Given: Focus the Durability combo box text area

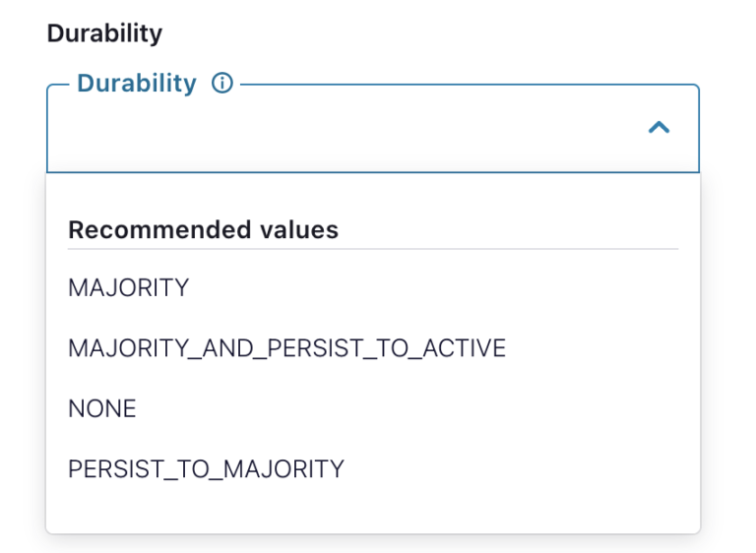Looking at the screenshot, I should pos(335,129).
